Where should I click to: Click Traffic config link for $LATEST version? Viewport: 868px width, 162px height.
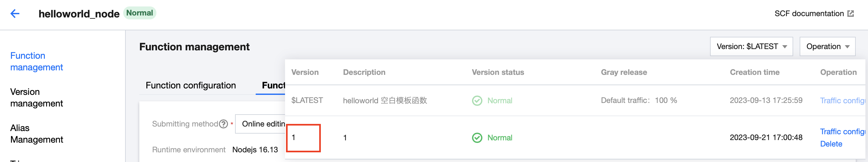coord(842,101)
